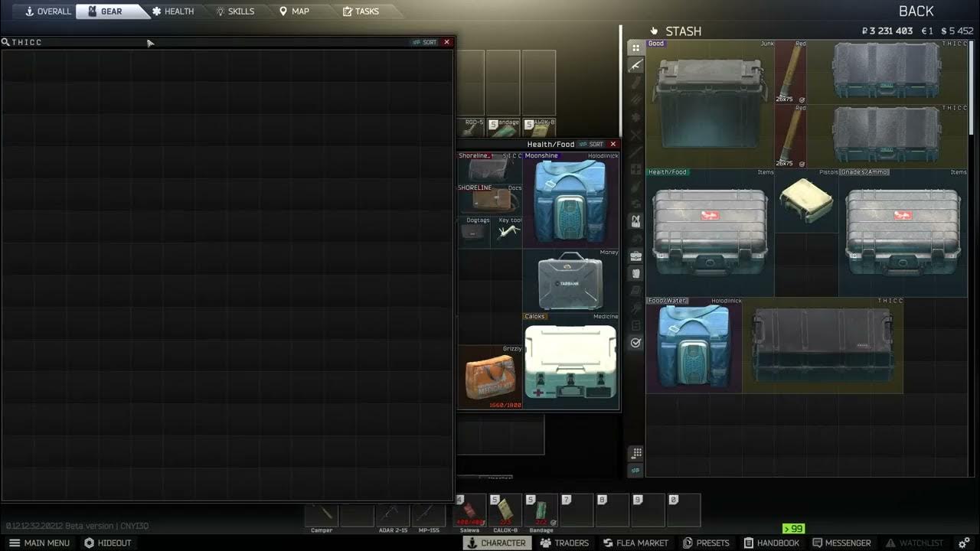980x551 pixels.
Task: Click the BACK button
Action: (x=916, y=11)
